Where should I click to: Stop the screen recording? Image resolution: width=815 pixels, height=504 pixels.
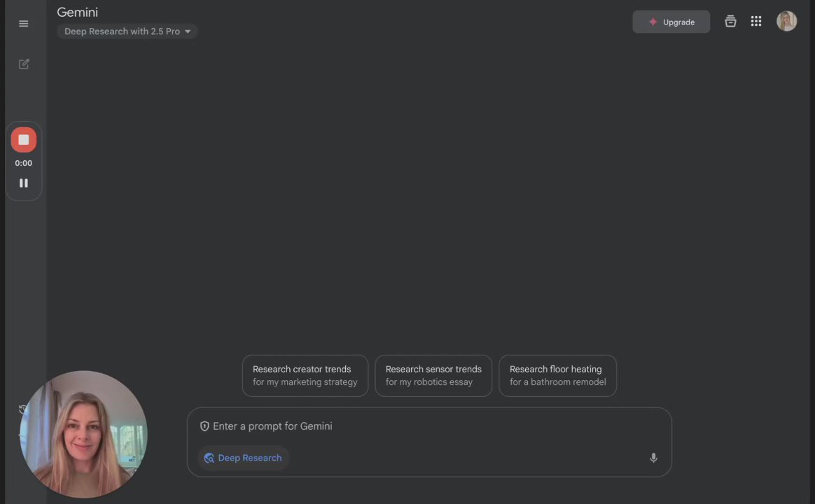[24, 140]
